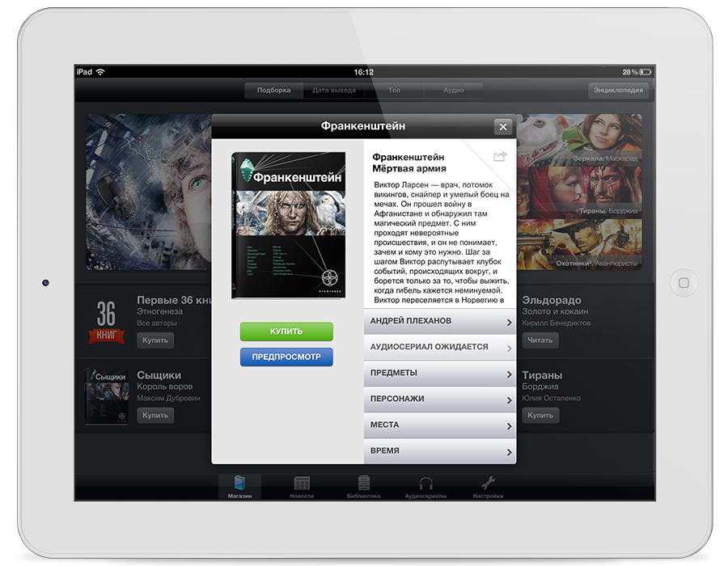This screenshot has width=728, height=566.
Task: Tap the 36 книг bundle icon
Action: point(106,322)
